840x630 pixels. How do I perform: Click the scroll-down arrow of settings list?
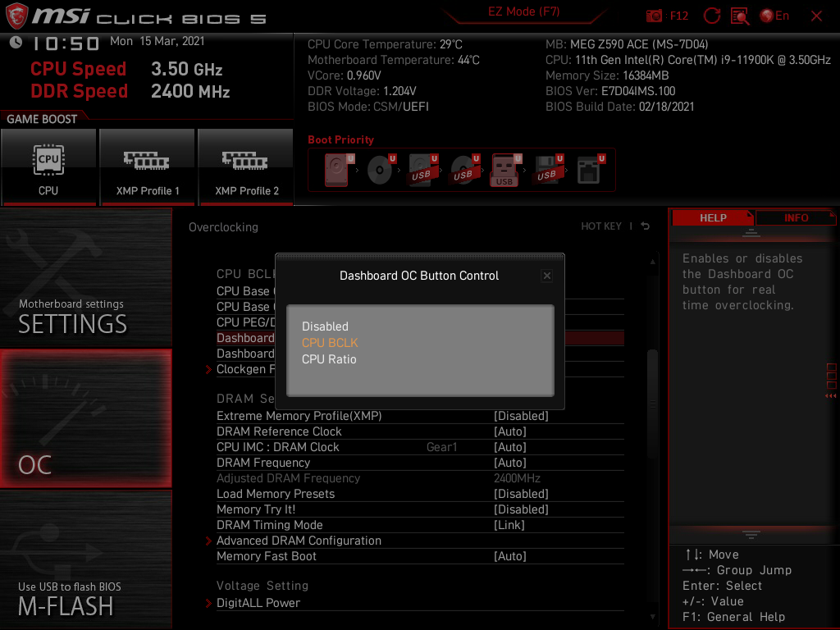click(x=652, y=617)
